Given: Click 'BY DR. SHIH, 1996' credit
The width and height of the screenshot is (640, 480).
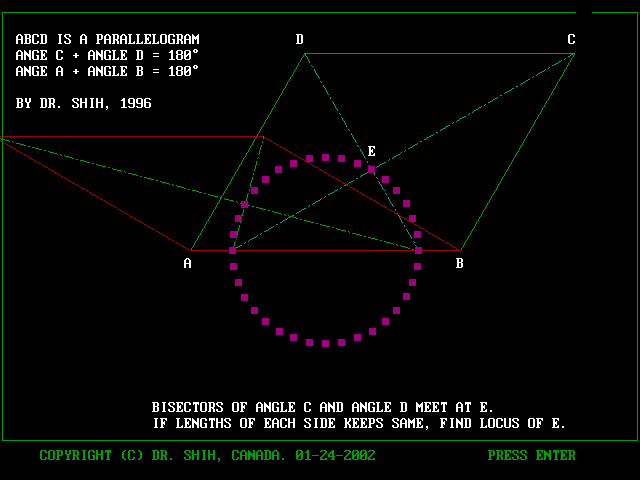Looking at the screenshot, I should pos(83,103).
